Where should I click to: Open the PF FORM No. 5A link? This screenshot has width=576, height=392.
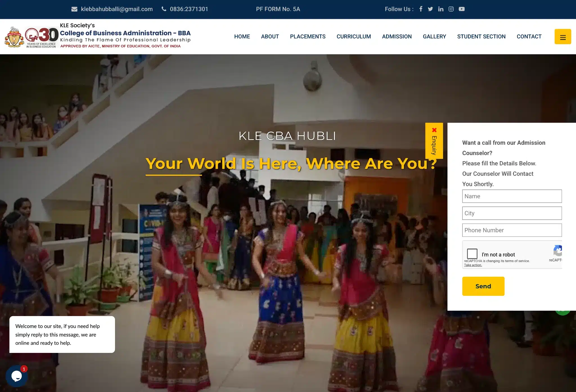coord(278,9)
